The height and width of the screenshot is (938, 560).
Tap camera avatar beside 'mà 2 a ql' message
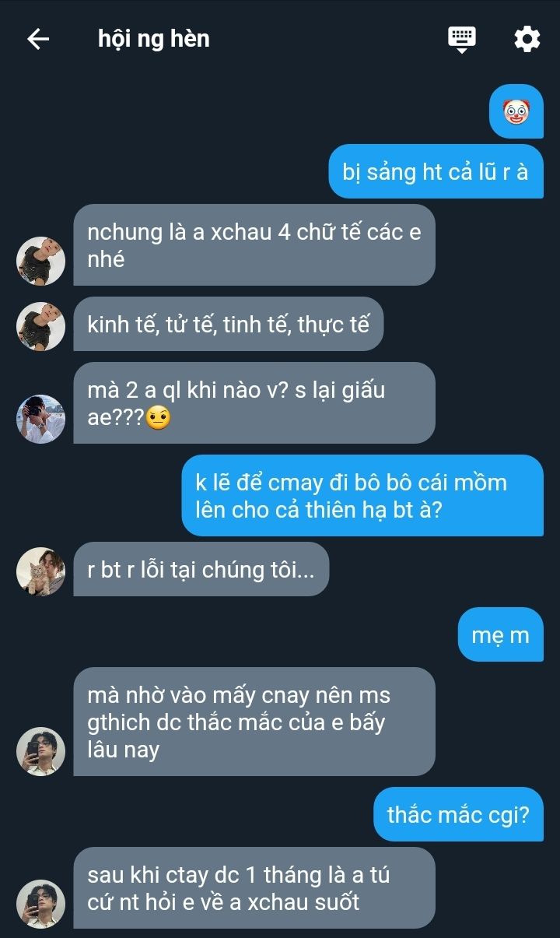click(x=40, y=419)
